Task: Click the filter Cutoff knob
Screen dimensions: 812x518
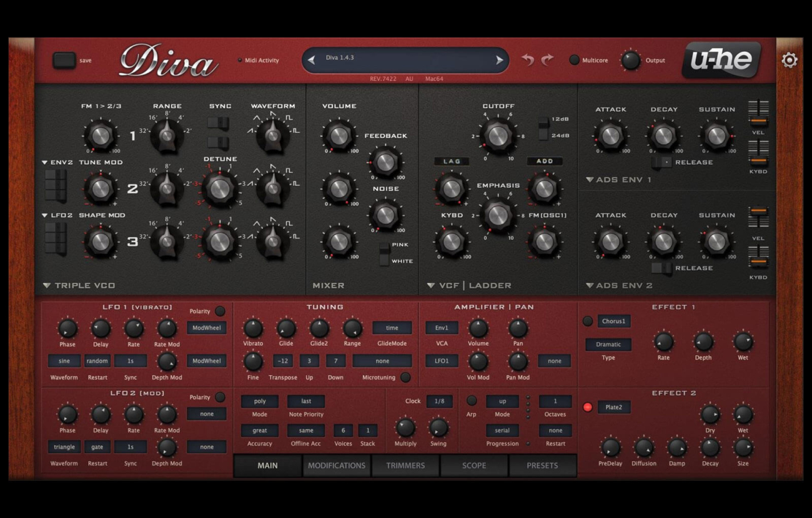Action: pos(498,135)
